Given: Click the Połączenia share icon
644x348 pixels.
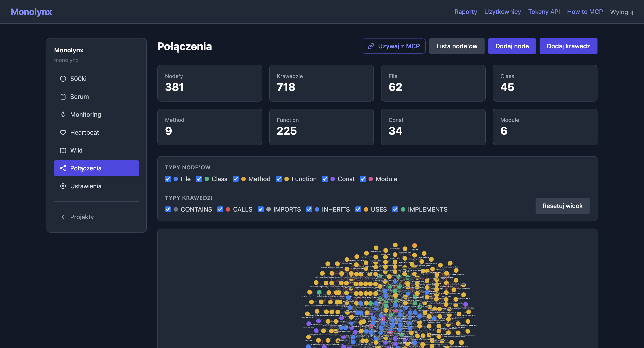Looking at the screenshot, I should pos(63,168).
